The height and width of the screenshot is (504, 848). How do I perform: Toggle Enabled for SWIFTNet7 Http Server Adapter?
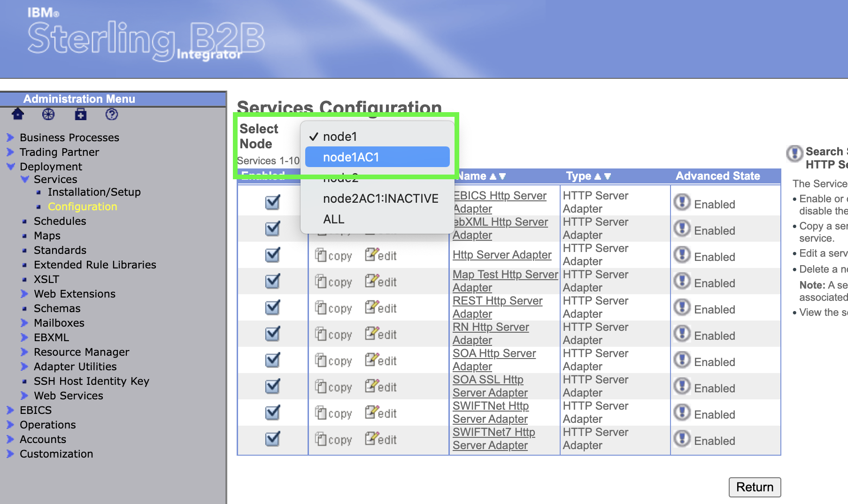click(x=273, y=439)
